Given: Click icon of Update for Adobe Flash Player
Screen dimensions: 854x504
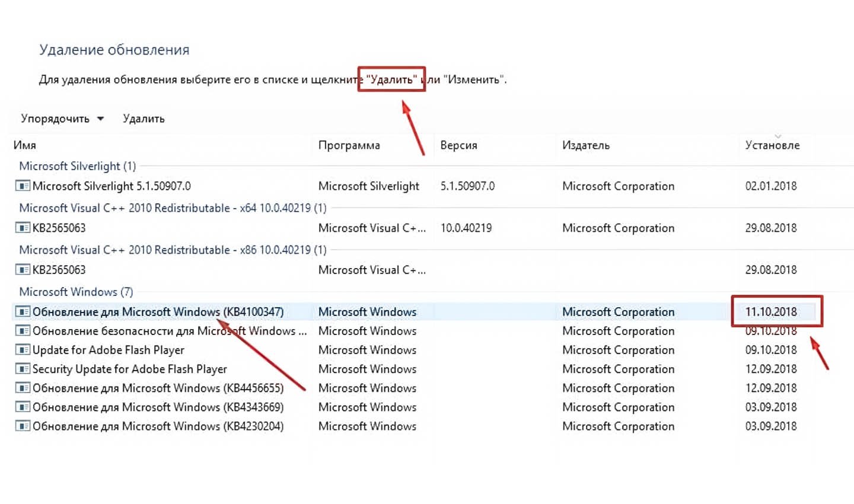Looking at the screenshot, I should click(23, 350).
